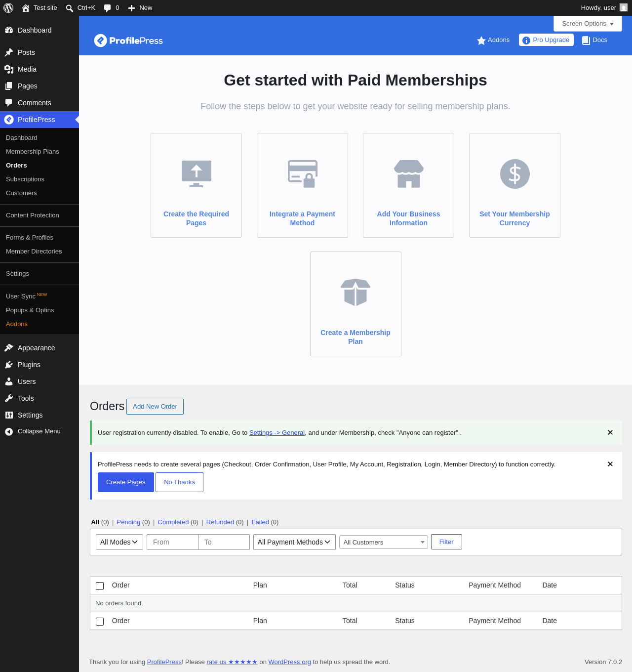Viewport: 632px width, 672px height.
Task: Click the Collapse Menu arrow icon
Action: (x=9, y=432)
